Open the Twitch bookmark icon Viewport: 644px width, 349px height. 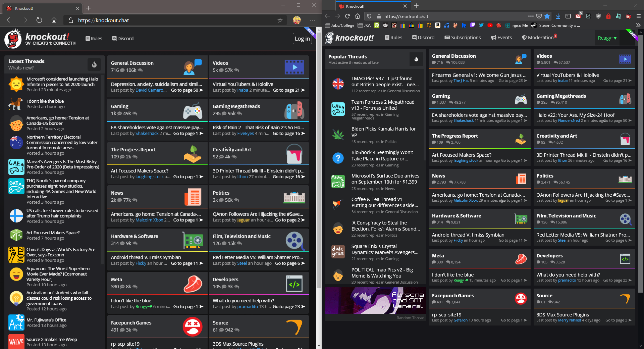tap(473, 25)
